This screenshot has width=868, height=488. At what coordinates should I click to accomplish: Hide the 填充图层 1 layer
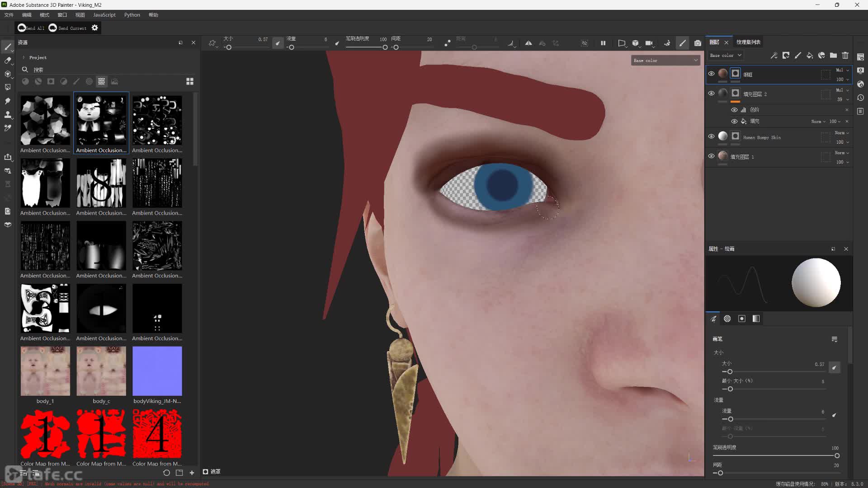pos(711,156)
